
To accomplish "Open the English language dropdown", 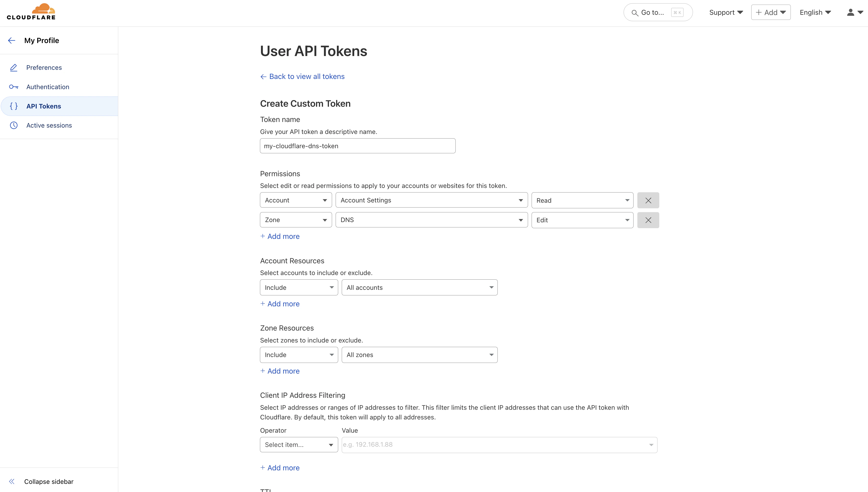I will (815, 12).
